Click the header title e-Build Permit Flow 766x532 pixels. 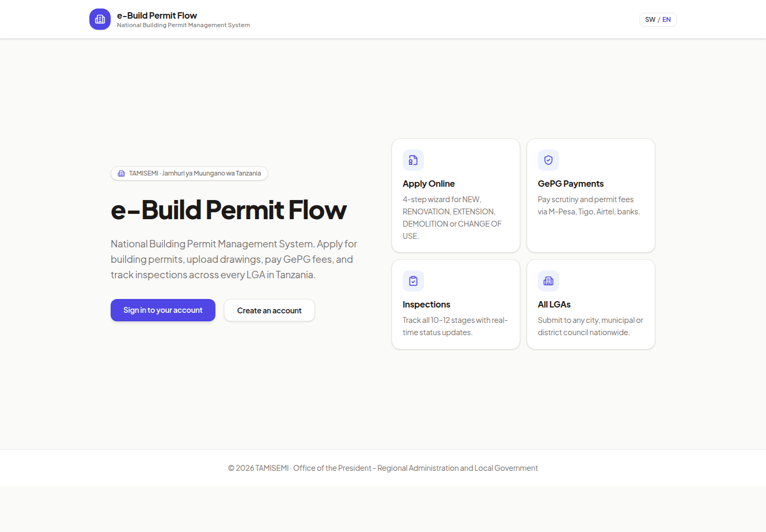point(157,15)
